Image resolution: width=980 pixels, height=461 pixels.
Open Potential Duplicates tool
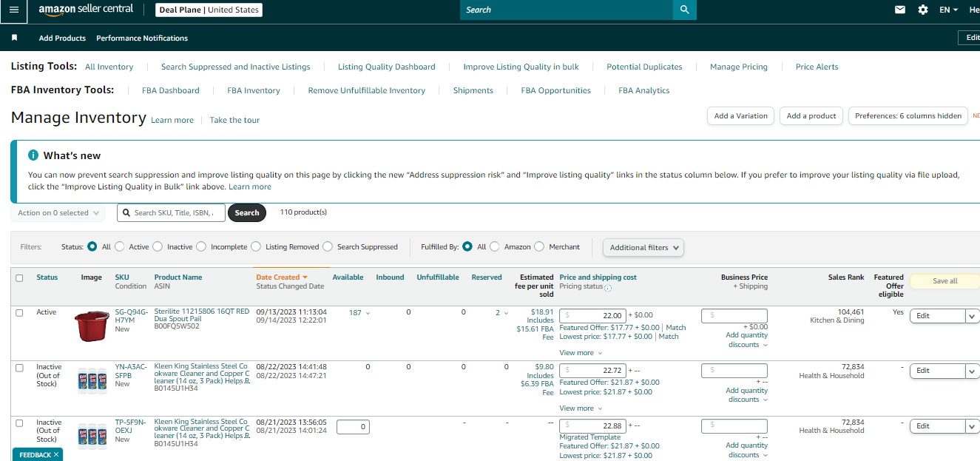coord(644,67)
